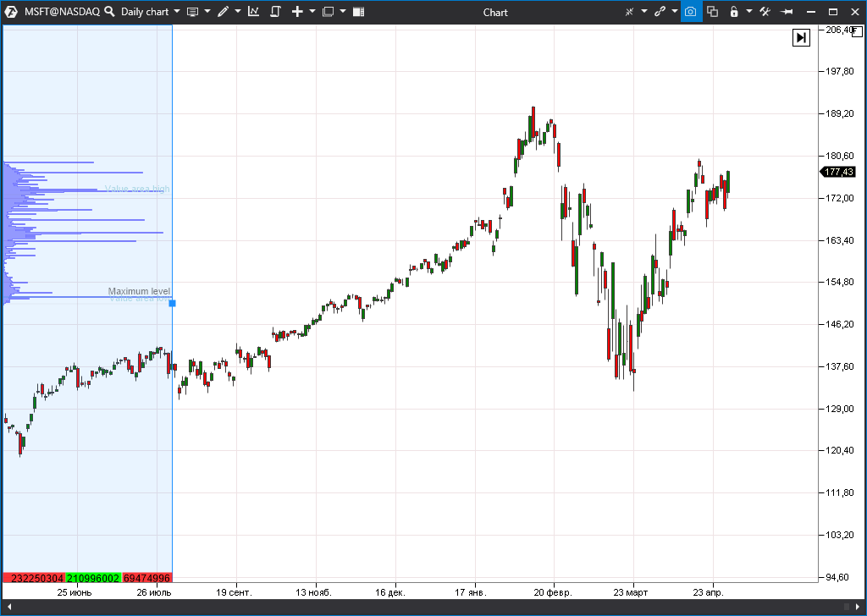Screen dimensions: 867x616
Task: Take a chart snapshot with camera icon
Action: [x=691, y=12]
